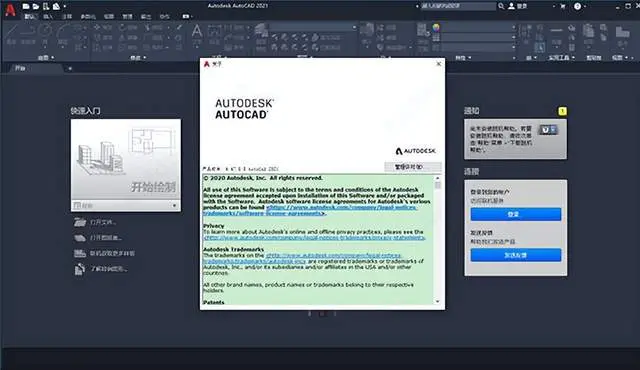
Task: Select the Default (默认) ribbon tab
Action: [30, 17]
